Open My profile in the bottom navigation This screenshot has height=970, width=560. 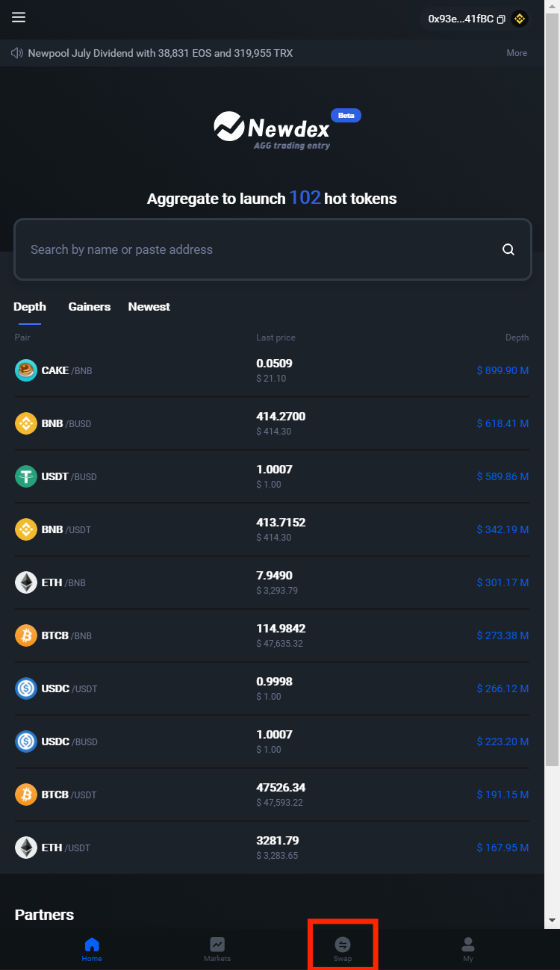tap(468, 949)
